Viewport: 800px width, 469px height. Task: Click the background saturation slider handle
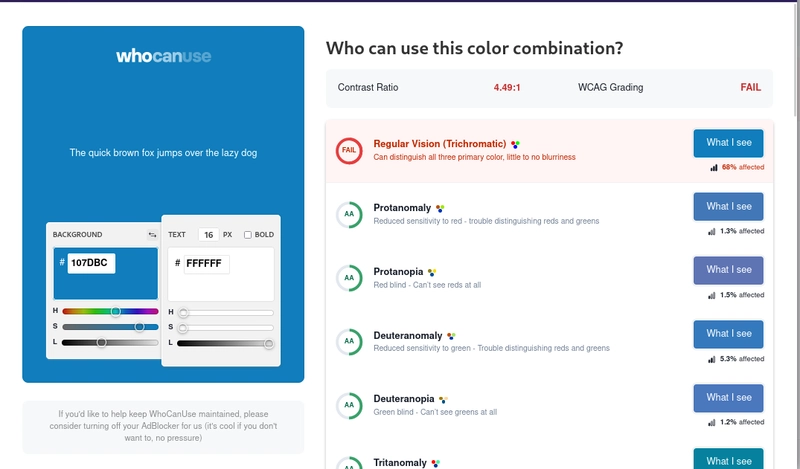[139, 327]
